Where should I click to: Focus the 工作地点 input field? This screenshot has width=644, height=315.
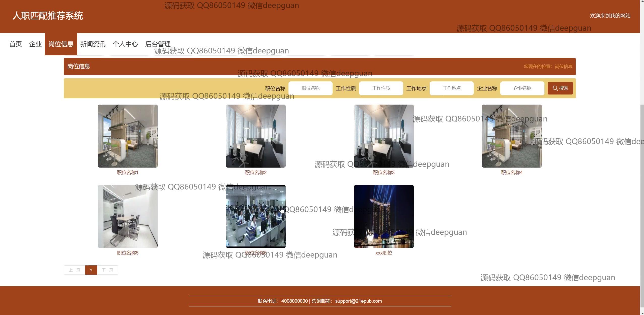pyautogui.click(x=451, y=88)
